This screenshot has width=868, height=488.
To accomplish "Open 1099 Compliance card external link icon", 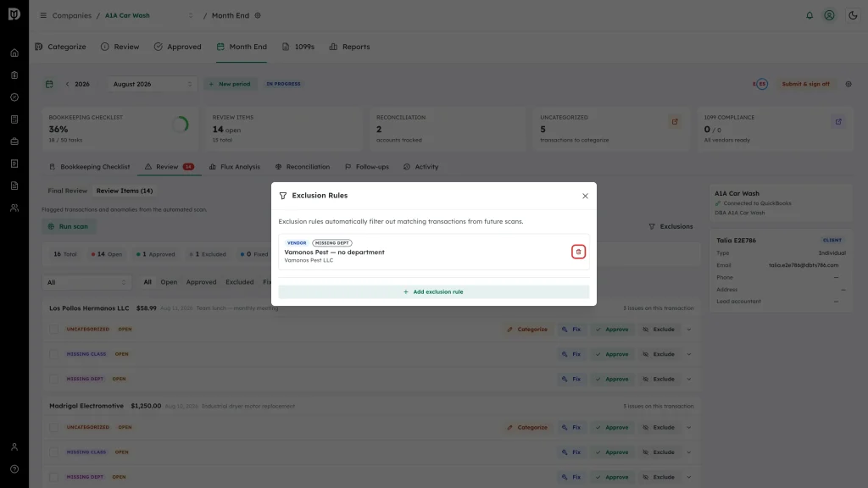I will pyautogui.click(x=838, y=122).
